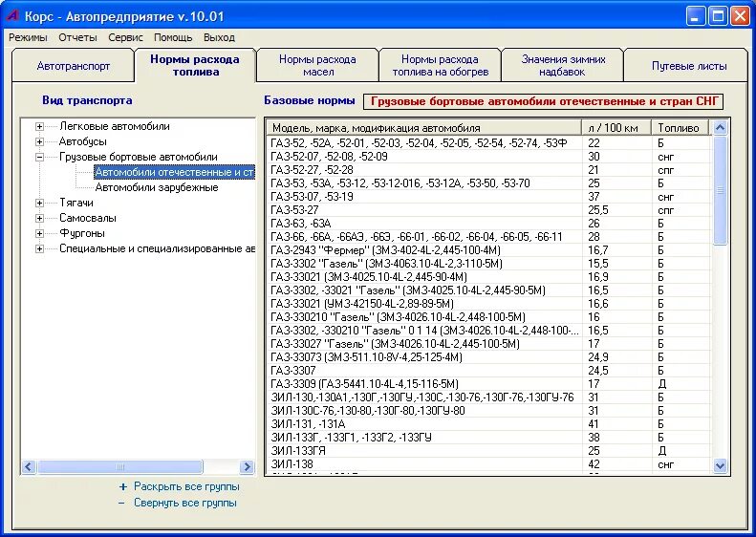Select Автомобили зарубежные in the tree
The image size is (756, 537).
pyautogui.click(x=157, y=187)
